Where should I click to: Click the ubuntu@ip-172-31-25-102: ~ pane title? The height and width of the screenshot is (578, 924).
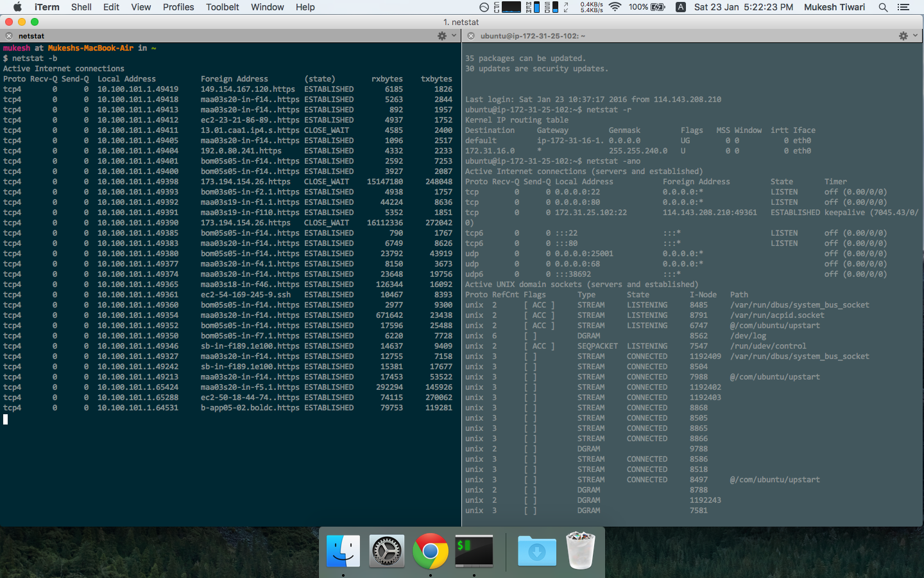(x=533, y=36)
